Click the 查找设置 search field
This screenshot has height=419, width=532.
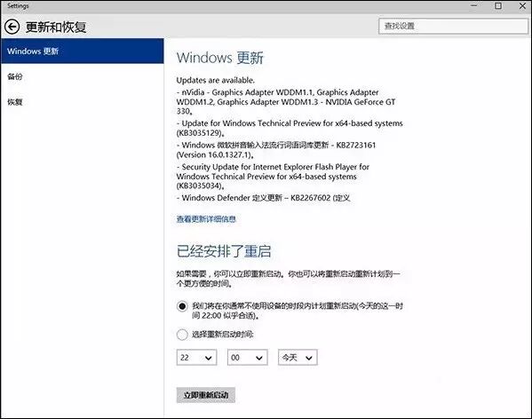pyautogui.click(x=453, y=26)
